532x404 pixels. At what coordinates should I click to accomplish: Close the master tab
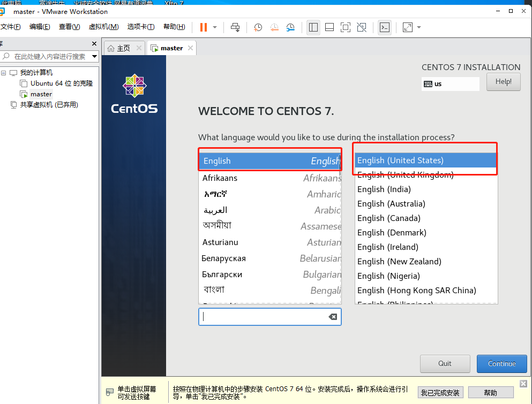pos(190,48)
